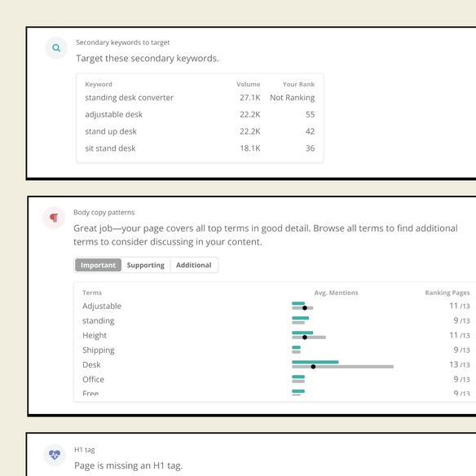Click the Avg. Mentions column header
Screen dimensions: 476x476
coord(336,293)
